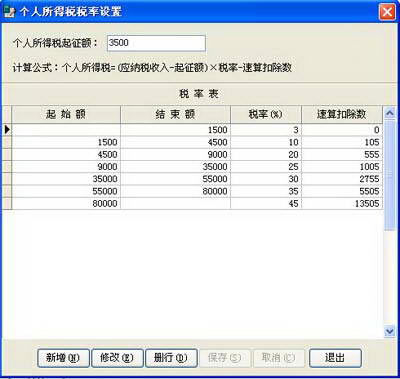The image size is (400, 379).
Task: Click the 个人所得税起征额 input field showing 3500
Action: 156,43
